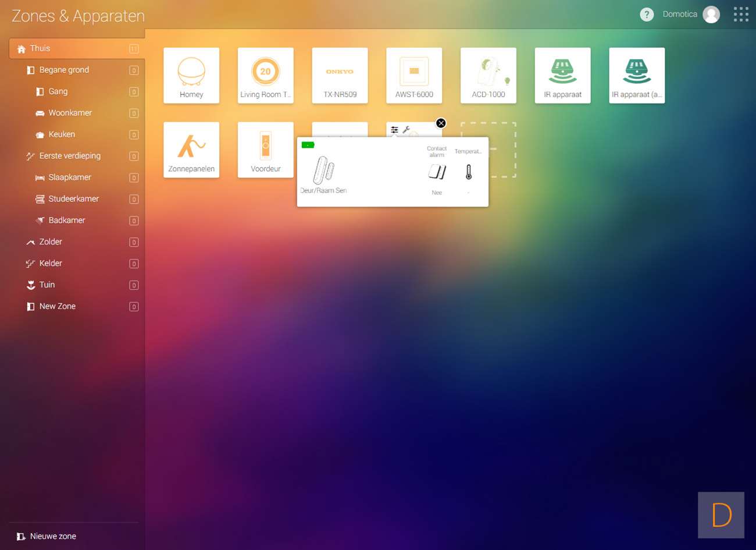Click the wrench settings icon on sensor
756x550 pixels.
[406, 130]
